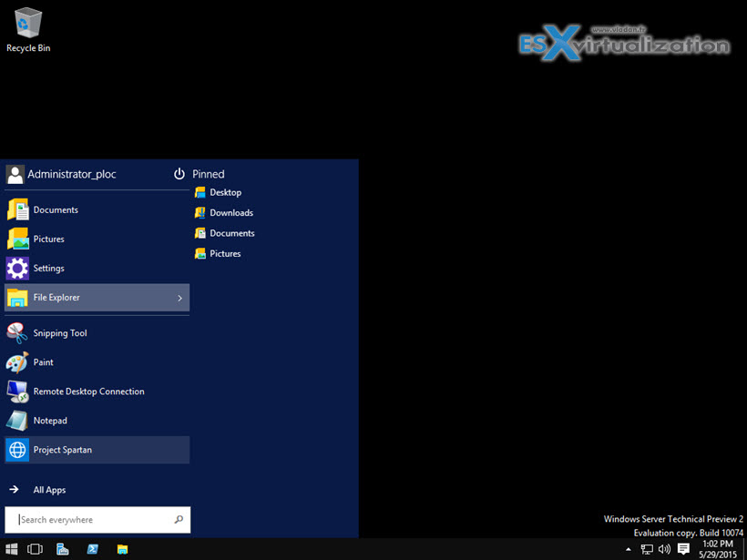Open pinned Documents folder

224,233
